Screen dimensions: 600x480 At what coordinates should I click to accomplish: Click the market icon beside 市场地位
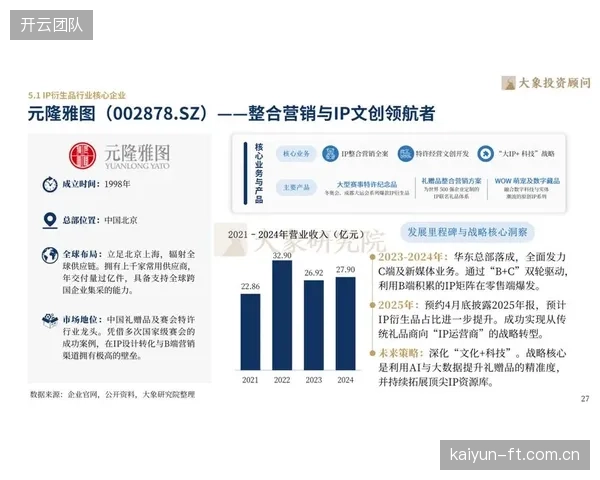pyautogui.click(x=50, y=320)
